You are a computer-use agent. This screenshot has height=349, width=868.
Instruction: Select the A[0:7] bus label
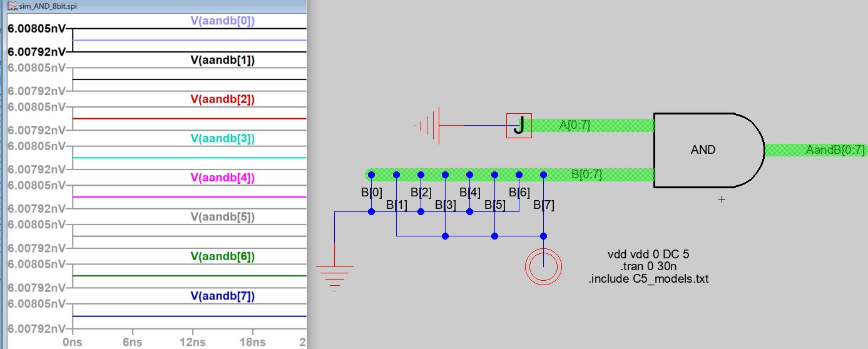pyautogui.click(x=574, y=126)
